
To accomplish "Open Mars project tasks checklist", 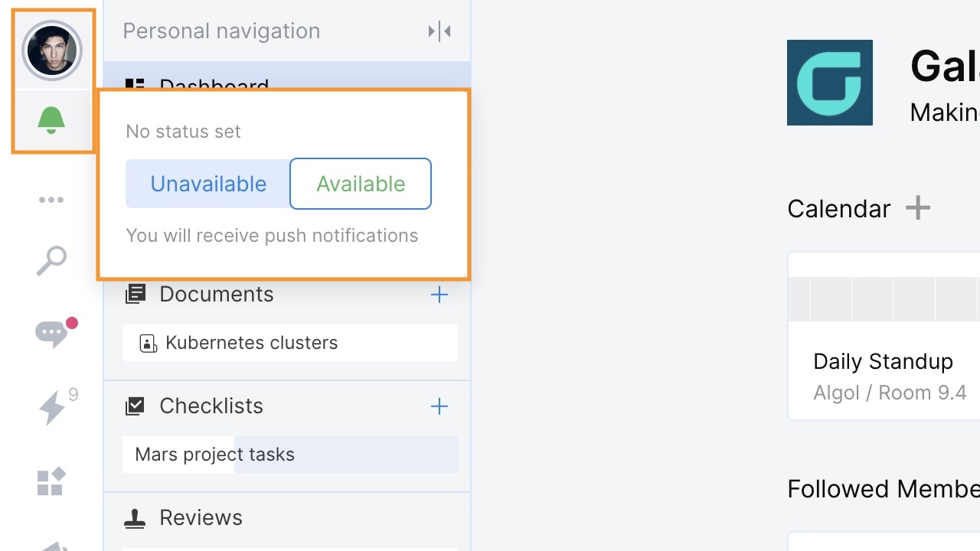I will 290,455.
